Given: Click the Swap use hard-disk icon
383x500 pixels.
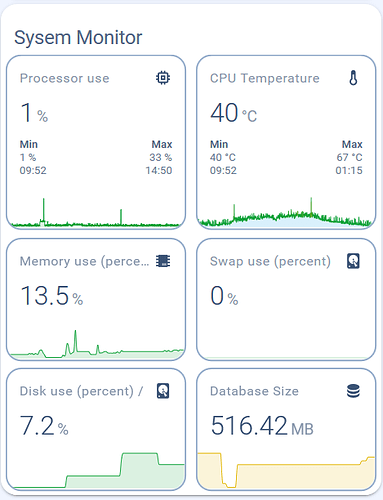Looking at the screenshot, I should click(x=353, y=261).
